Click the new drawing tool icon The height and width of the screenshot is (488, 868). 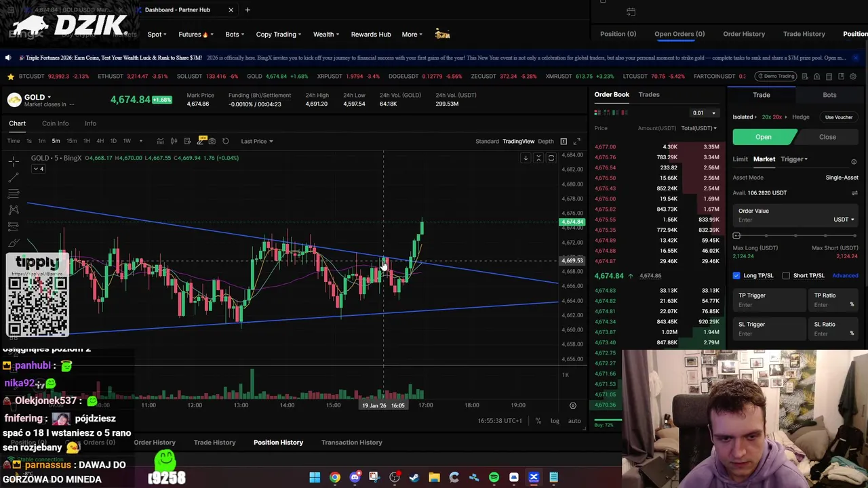click(x=201, y=141)
